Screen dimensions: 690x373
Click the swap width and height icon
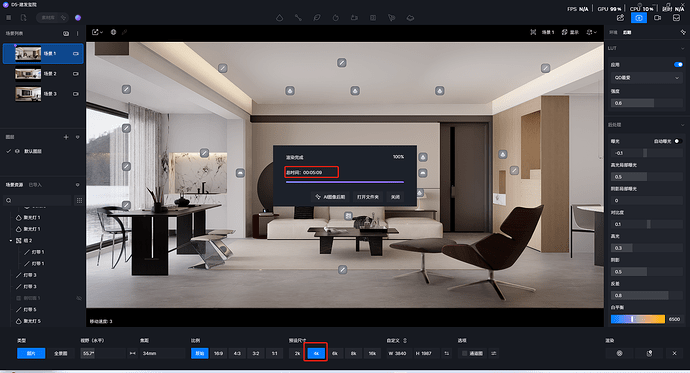pyautogui.click(x=447, y=353)
